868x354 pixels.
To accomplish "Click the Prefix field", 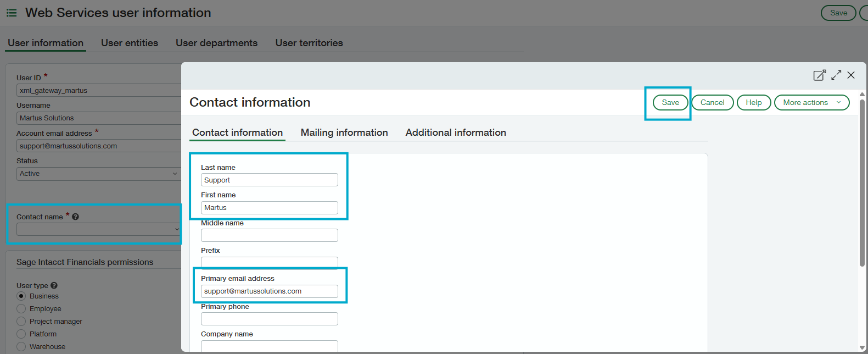I will pos(270,262).
